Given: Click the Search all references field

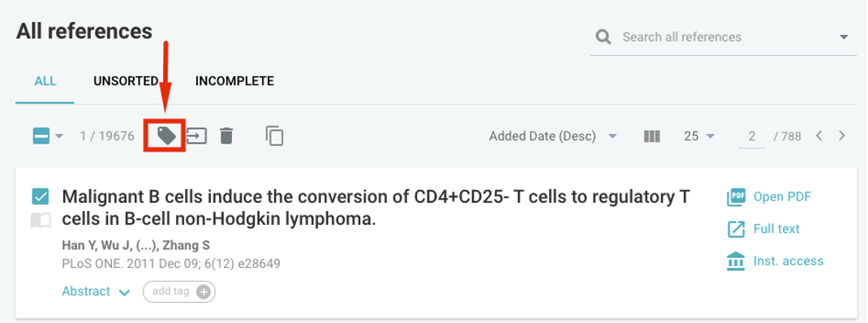Looking at the screenshot, I should [724, 37].
